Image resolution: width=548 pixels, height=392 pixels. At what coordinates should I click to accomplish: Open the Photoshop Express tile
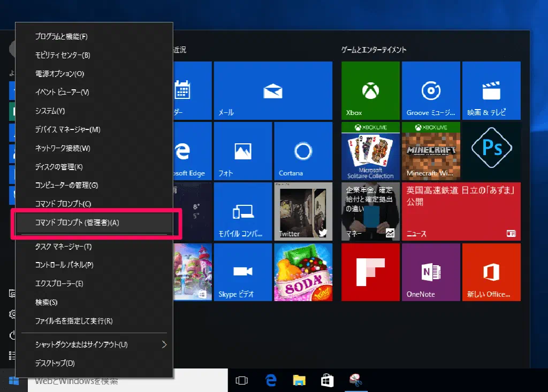(491, 151)
